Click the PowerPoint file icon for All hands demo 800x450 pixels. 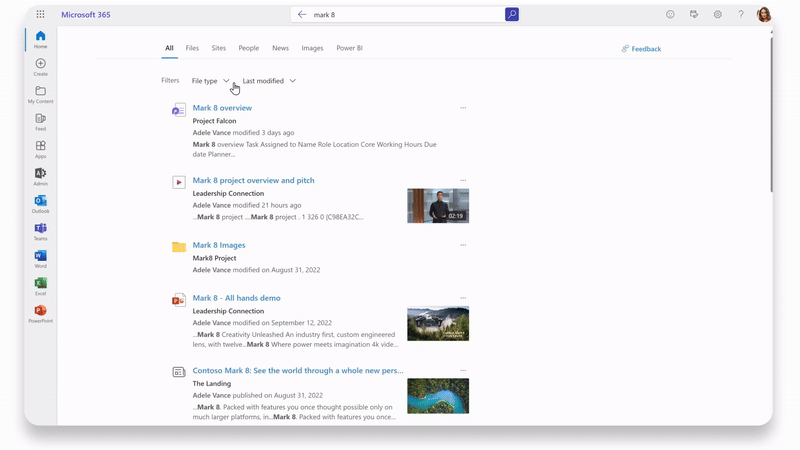pyautogui.click(x=179, y=300)
